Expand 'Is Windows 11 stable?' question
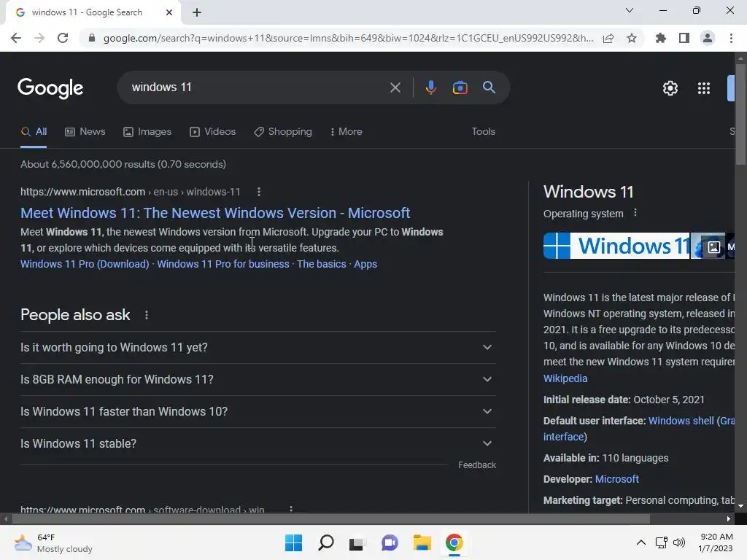The height and width of the screenshot is (560, 747). [x=258, y=443]
